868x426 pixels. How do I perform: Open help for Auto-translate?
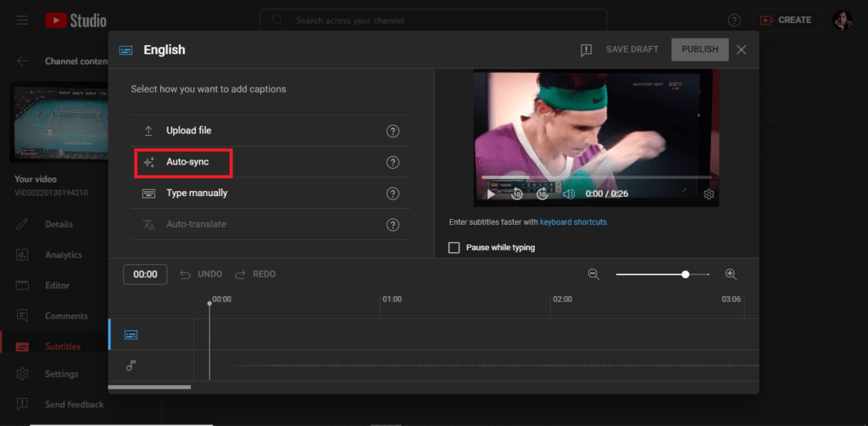(392, 225)
